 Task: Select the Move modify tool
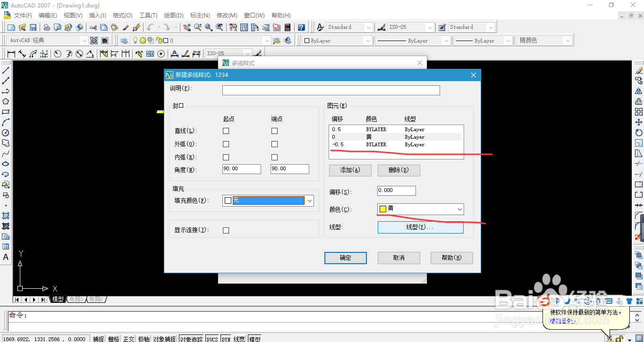click(x=639, y=122)
